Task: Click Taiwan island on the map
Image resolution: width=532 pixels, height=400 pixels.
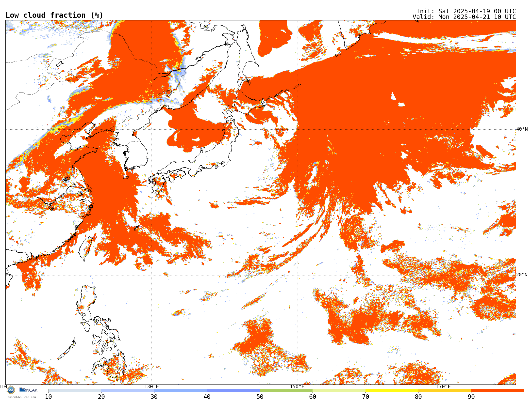Action: [85, 248]
